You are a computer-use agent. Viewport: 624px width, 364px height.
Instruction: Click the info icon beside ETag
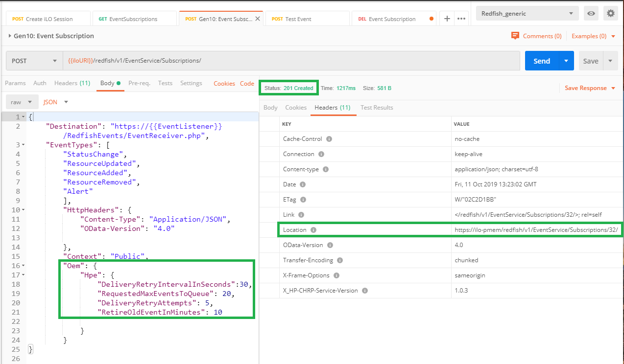pos(303,200)
